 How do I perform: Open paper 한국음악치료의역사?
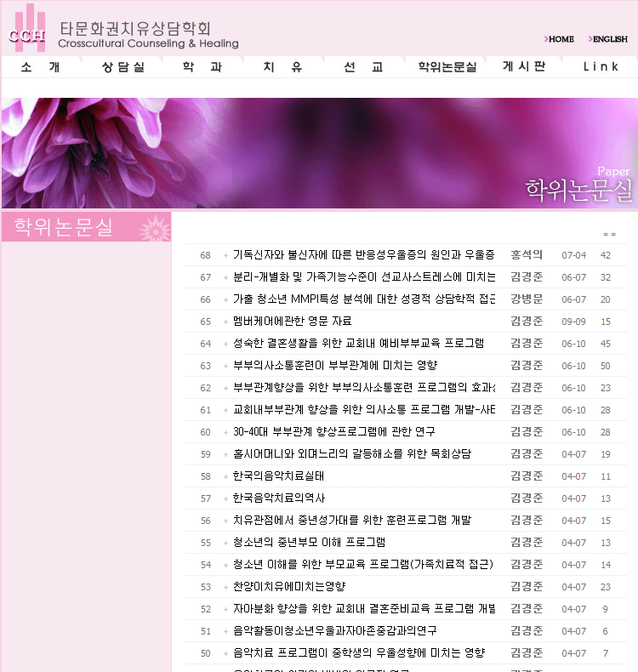click(x=279, y=498)
